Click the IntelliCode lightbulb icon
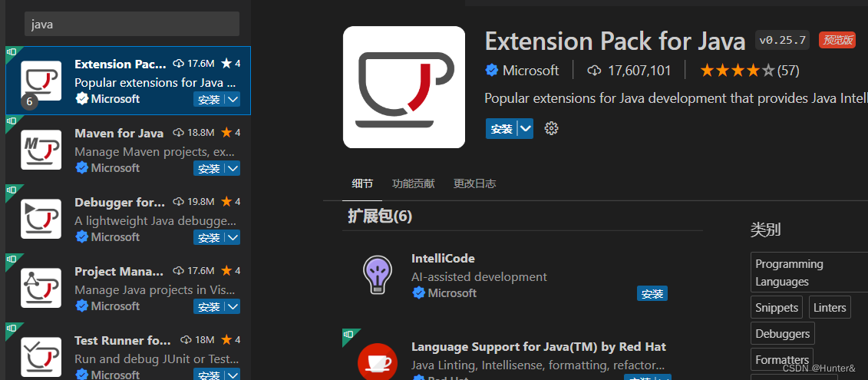The width and height of the screenshot is (868, 380). [378, 275]
